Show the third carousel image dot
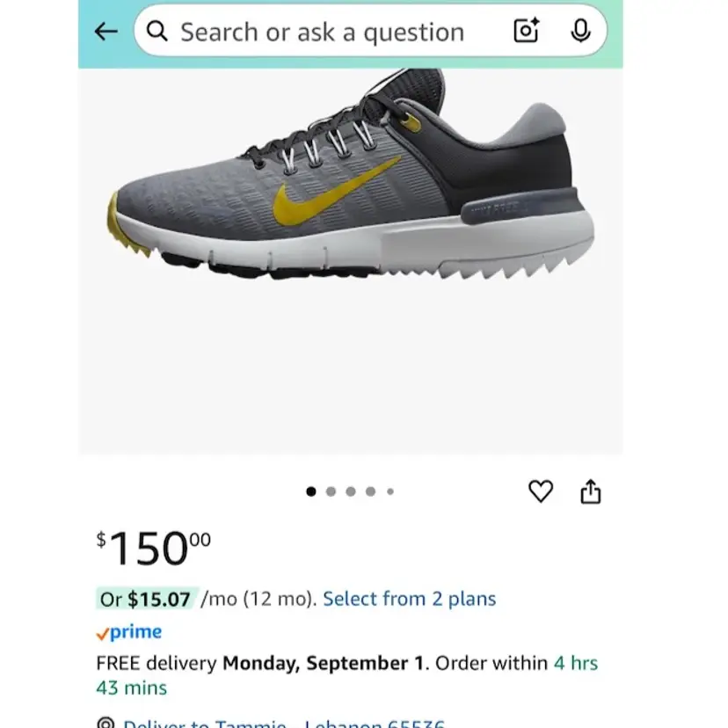728x728 pixels. (351, 491)
